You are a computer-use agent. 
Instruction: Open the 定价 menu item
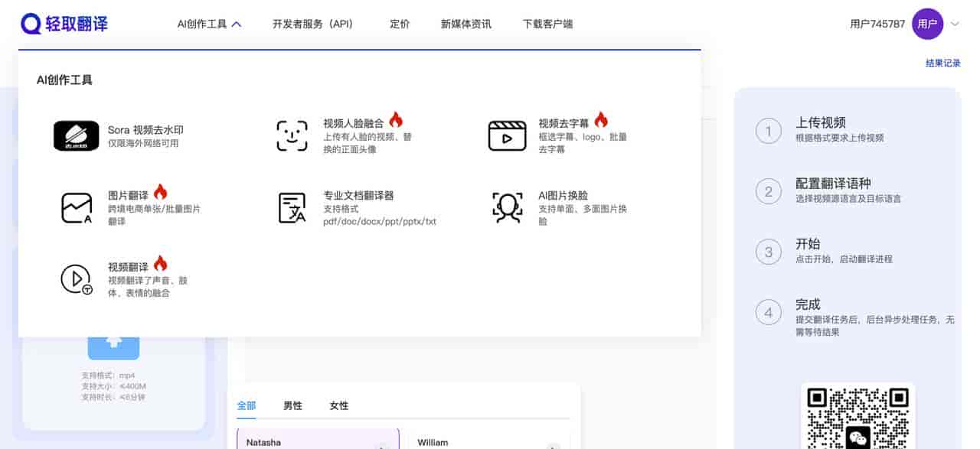[x=399, y=24]
